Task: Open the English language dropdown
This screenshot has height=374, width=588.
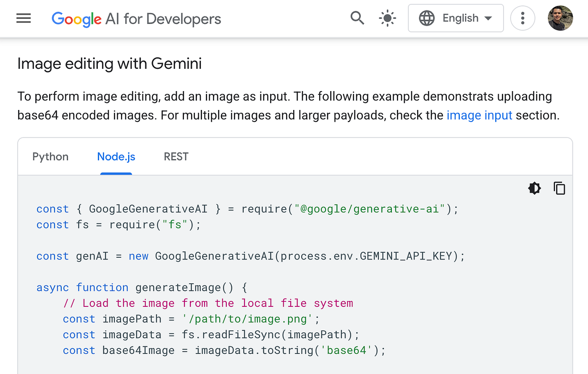Action: pos(456,18)
